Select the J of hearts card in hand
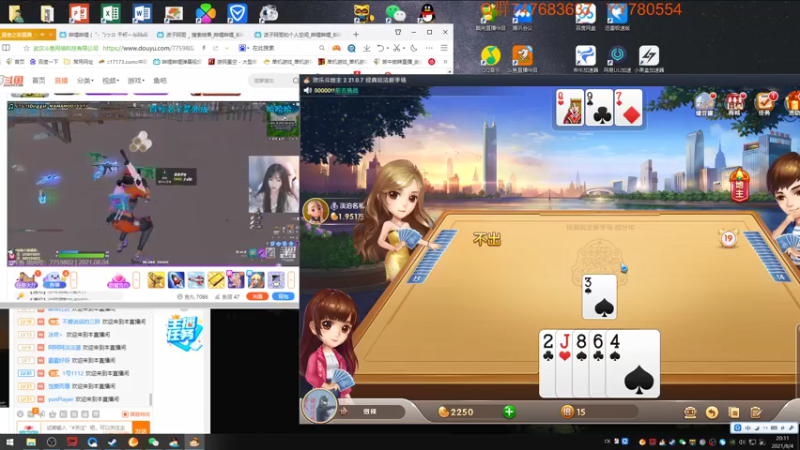 [564, 363]
